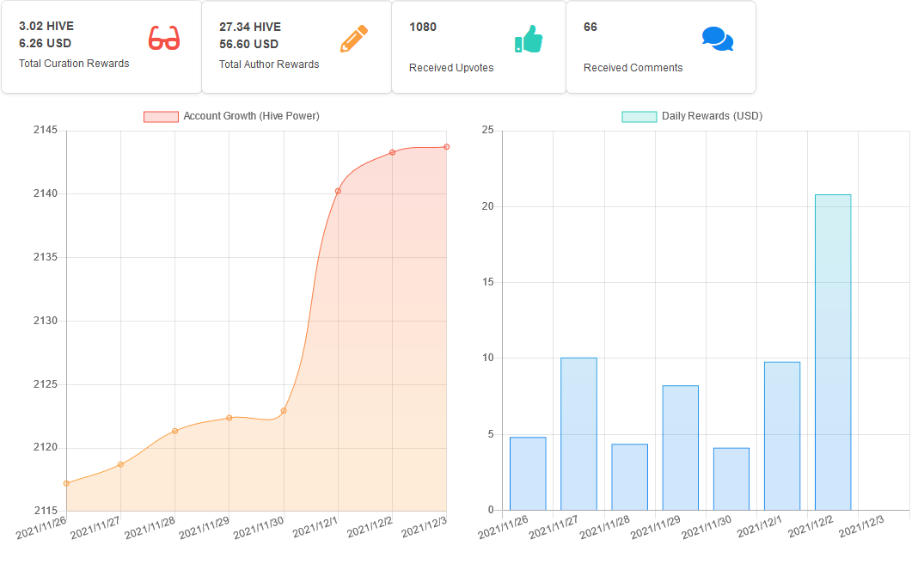Open the Received Upvotes card
The image size is (924, 564).
click(479, 46)
